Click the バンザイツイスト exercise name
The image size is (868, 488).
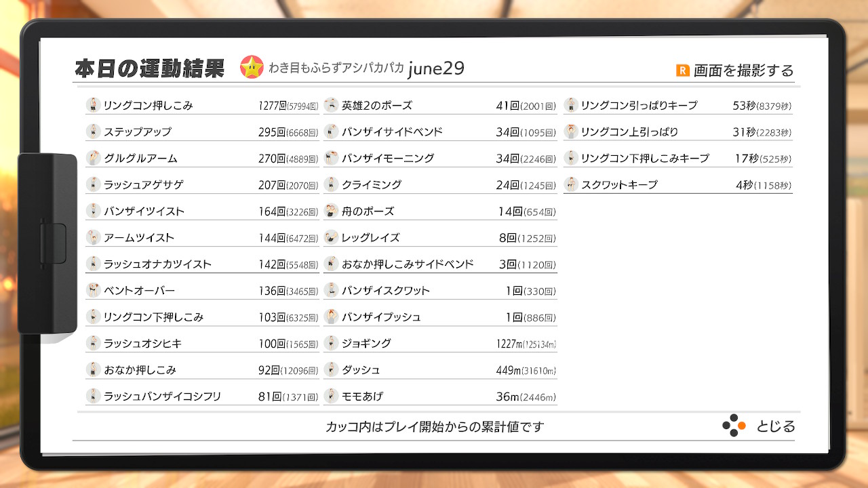[x=144, y=211]
